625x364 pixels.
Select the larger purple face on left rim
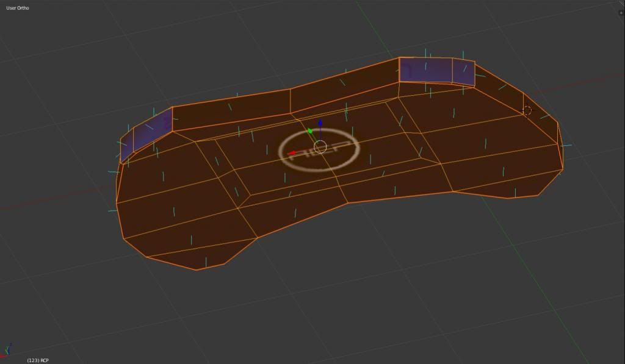153,129
